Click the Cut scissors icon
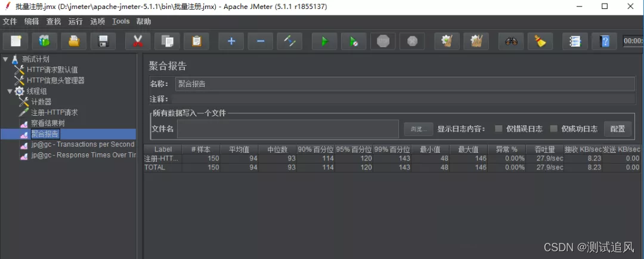644x259 pixels. tap(138, 41)
